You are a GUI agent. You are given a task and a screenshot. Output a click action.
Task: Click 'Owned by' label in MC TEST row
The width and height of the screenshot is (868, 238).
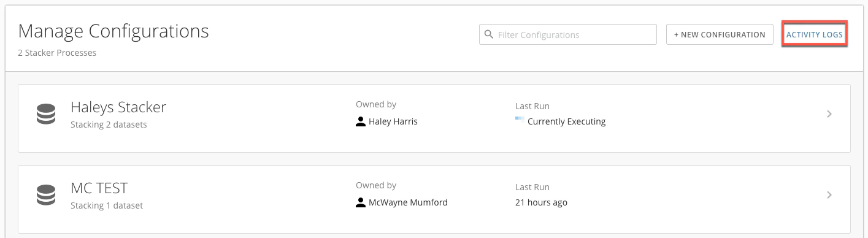tap(376, 185)
